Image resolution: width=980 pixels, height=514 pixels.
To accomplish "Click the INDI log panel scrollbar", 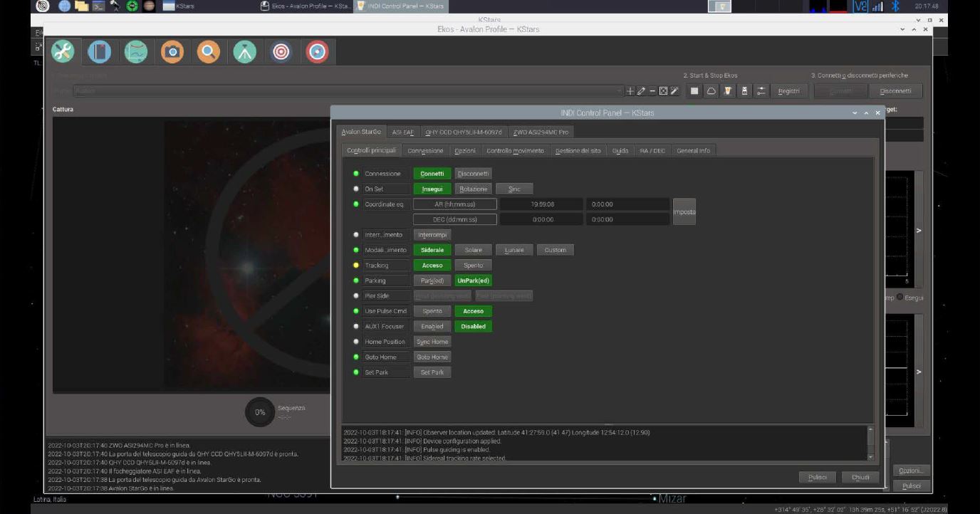I will [870, 443].
